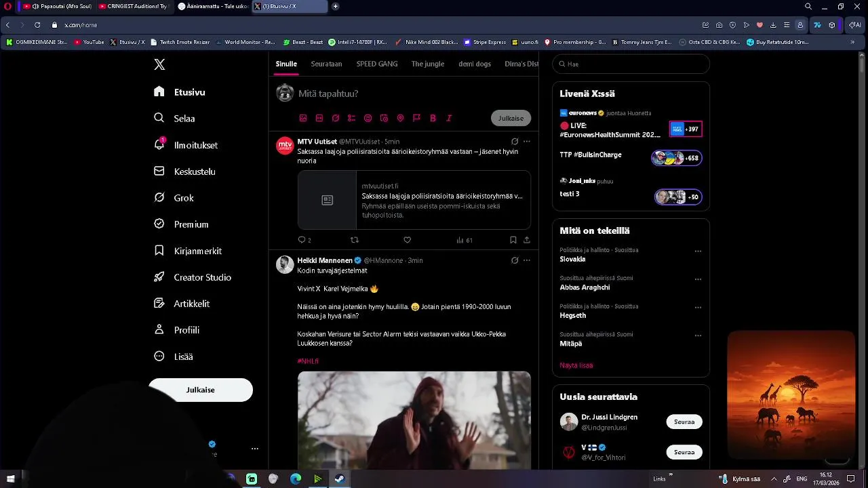Open Kirjanmerkit bookmarks

(188, 251)
